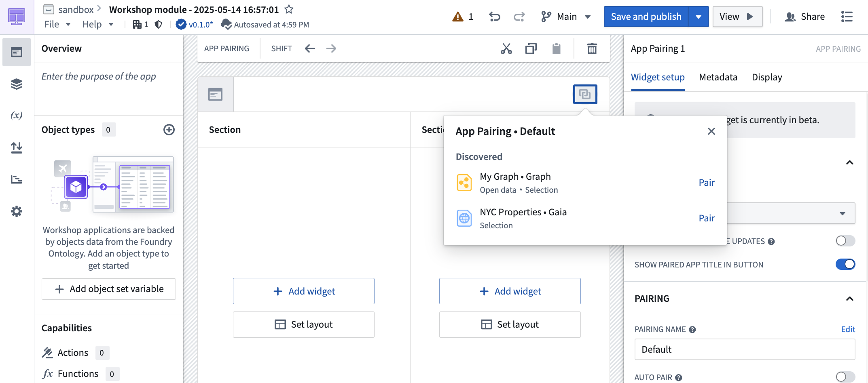
Task: Click the warning triangle indicator
Action: point(458,17)
